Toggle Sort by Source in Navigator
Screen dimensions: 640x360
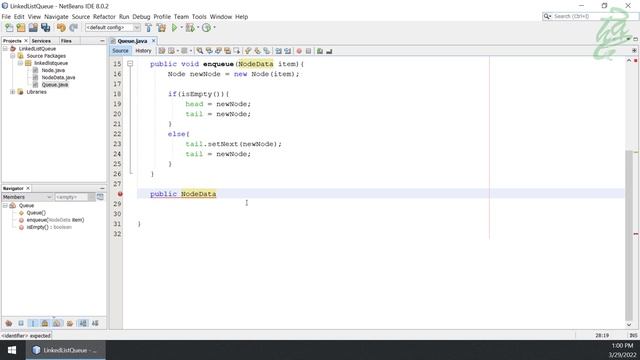coord(95,323)
